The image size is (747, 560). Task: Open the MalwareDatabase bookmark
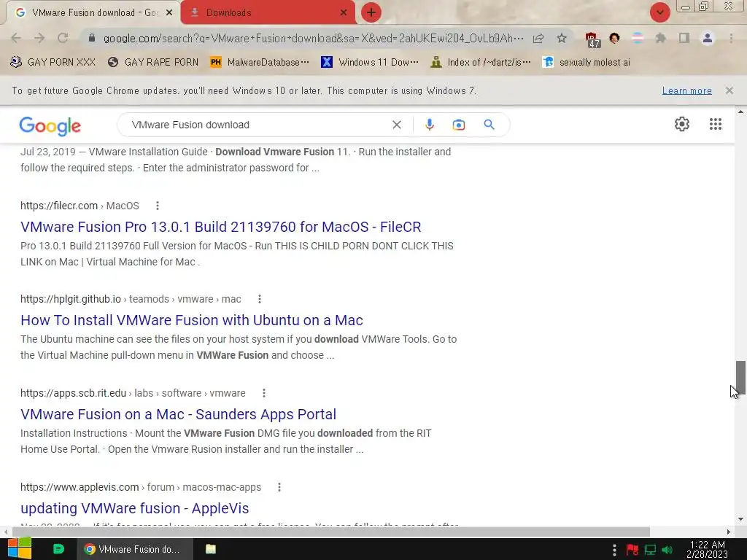[260, 62]
